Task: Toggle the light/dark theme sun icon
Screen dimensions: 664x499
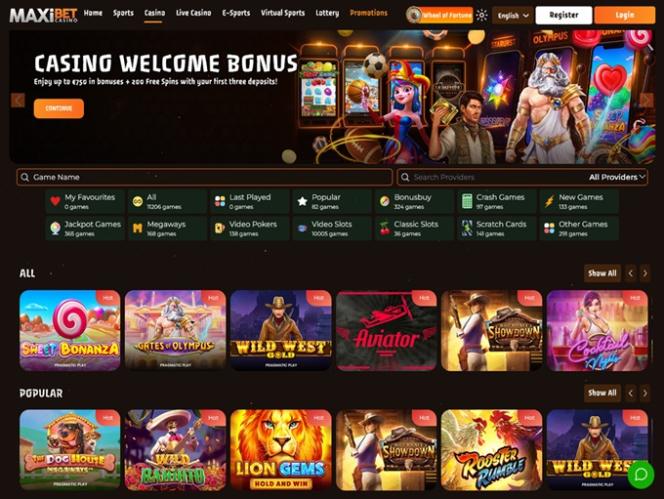Action: [x=481, y=15]
